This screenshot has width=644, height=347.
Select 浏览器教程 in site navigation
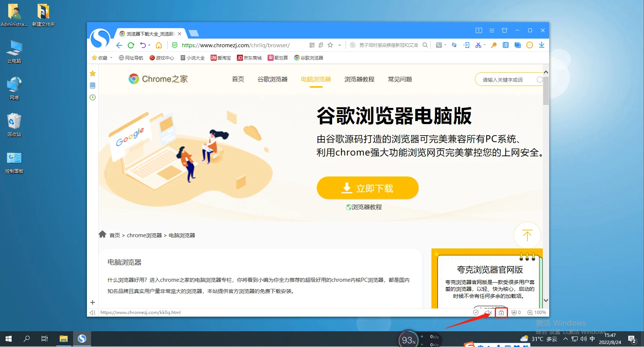[x=359, y=79]
